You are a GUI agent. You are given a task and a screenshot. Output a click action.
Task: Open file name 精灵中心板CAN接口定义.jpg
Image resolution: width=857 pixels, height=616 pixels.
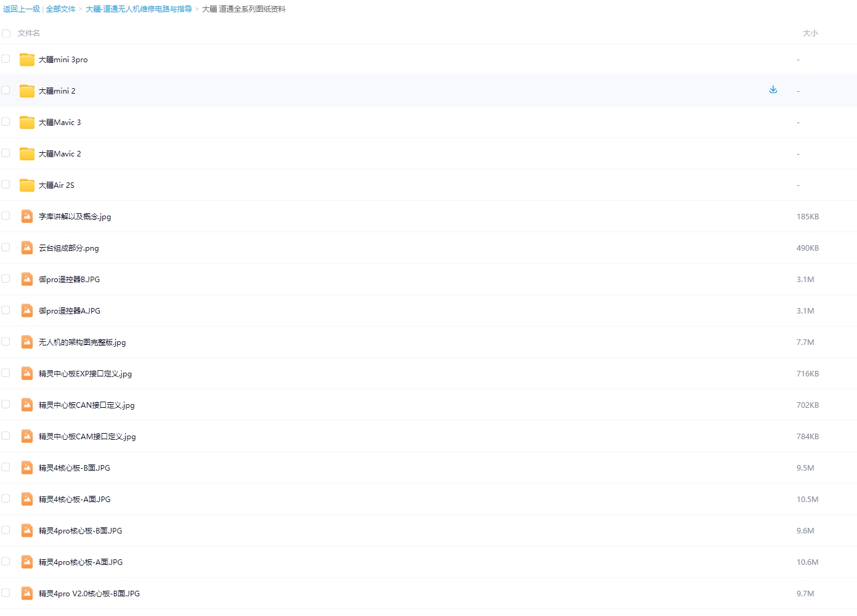pyautogui.click(x=87, y=405)
